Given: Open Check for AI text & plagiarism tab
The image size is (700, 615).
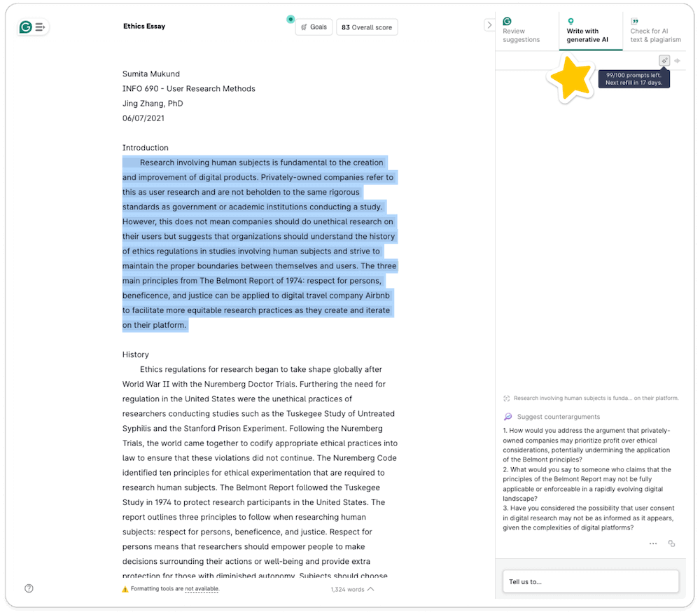Looking at the screenshot, I should pos(655,30).
